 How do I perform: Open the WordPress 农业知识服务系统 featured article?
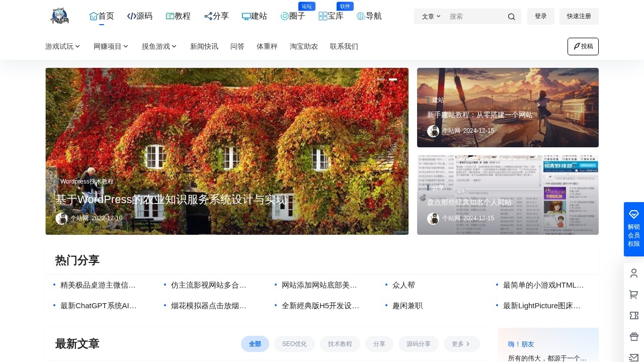pos(171,199)
